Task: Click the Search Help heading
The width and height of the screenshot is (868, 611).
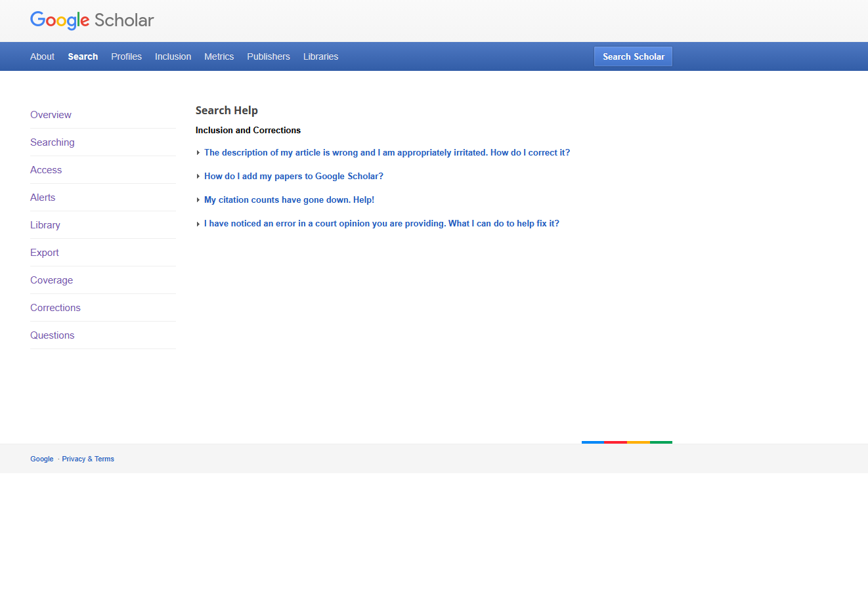Action: click(x=227, y=110)
